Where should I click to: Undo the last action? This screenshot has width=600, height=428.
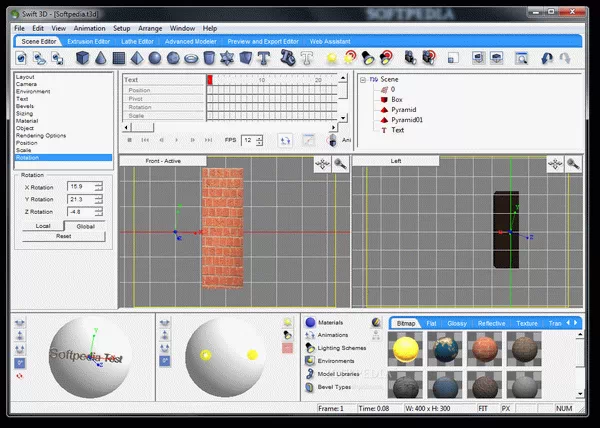(x=547, y=58)
